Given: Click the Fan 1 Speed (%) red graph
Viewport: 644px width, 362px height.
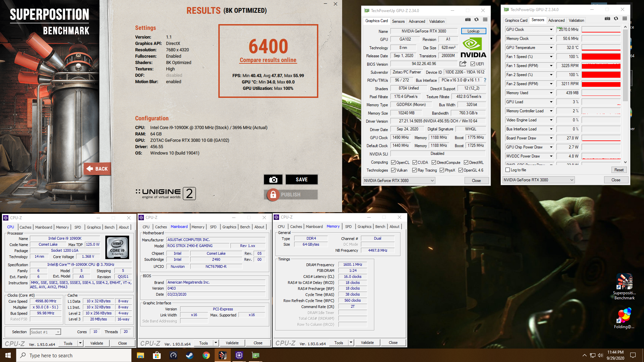Looking at the screenshot, I should (601, 57).
